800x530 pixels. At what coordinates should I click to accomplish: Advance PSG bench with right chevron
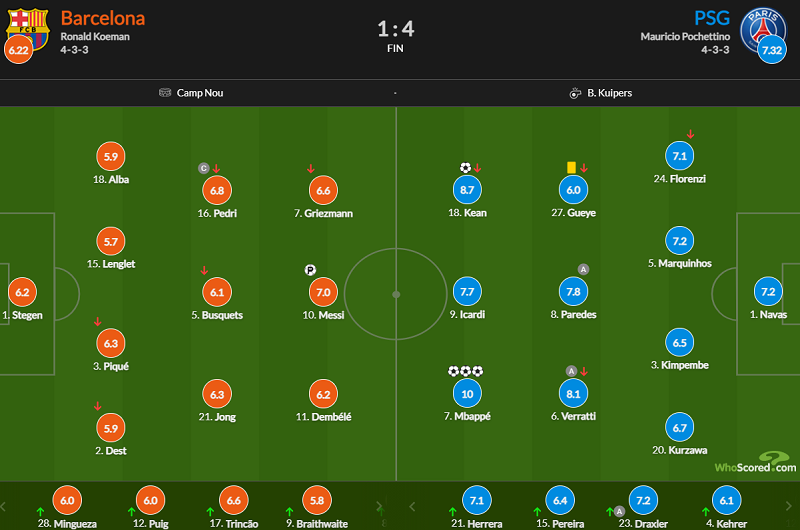coord(789,506)
